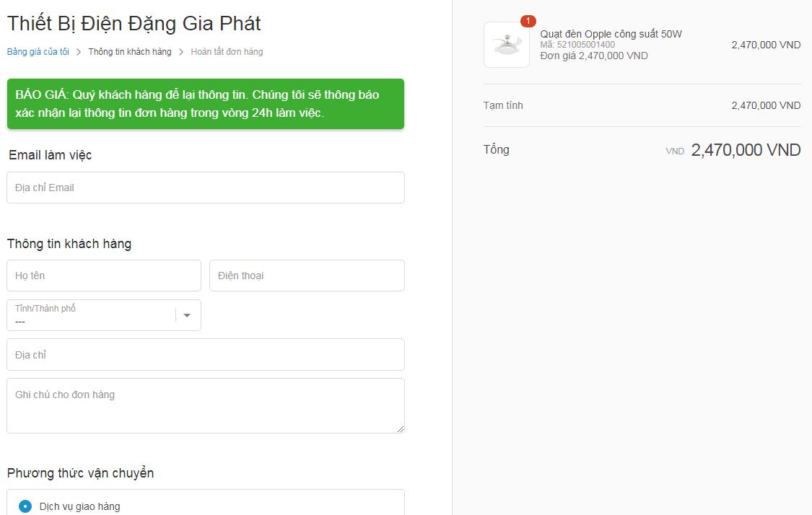812x515 pixels.
Task: Click the Ghi chú cho đơn hàng textarea
Action: click(x=206, y=406)
